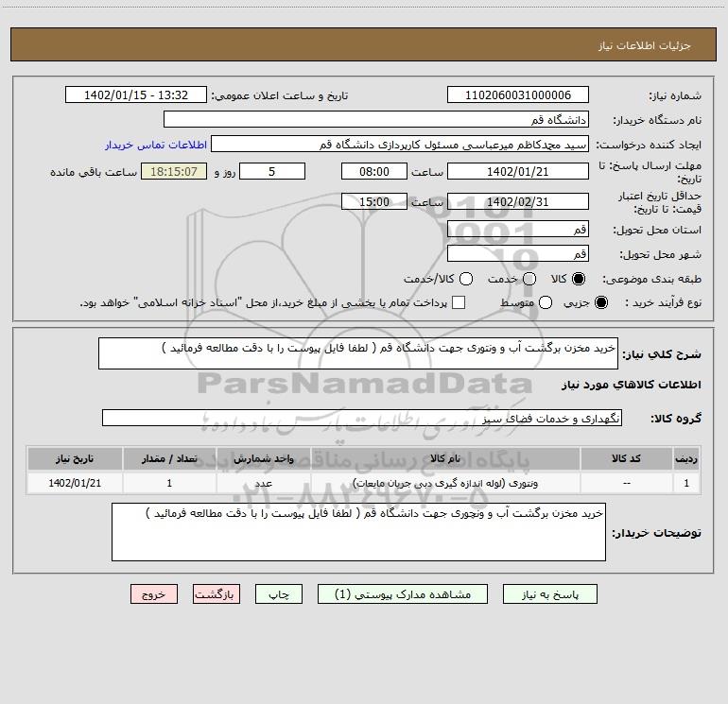Click the اطلاعات کالاهای مورد نیاز heading

(x=632, y=385)
